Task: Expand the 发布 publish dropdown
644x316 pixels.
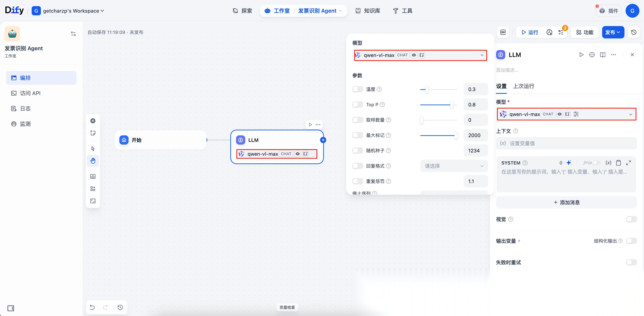Action: pyautogui.click(x=613, y=32)
